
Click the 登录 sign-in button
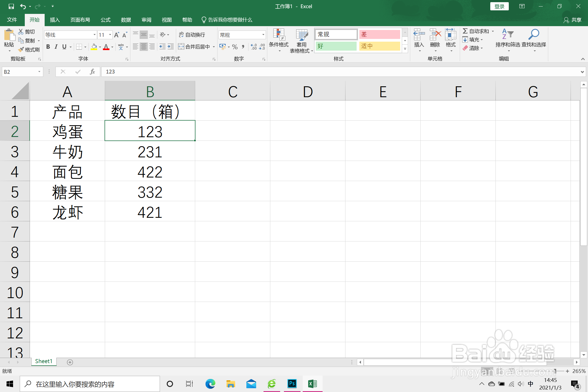pos(499,6)
